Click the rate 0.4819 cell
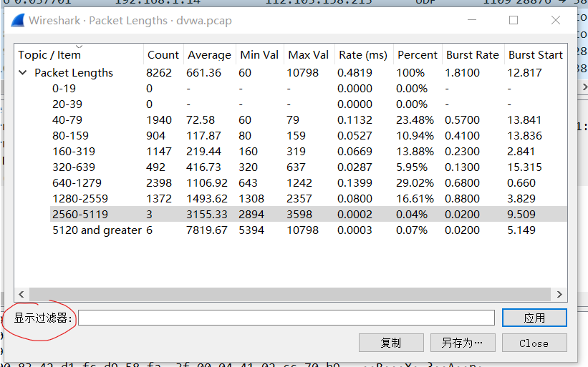This screenshot has height=367, width=588. 355,73
